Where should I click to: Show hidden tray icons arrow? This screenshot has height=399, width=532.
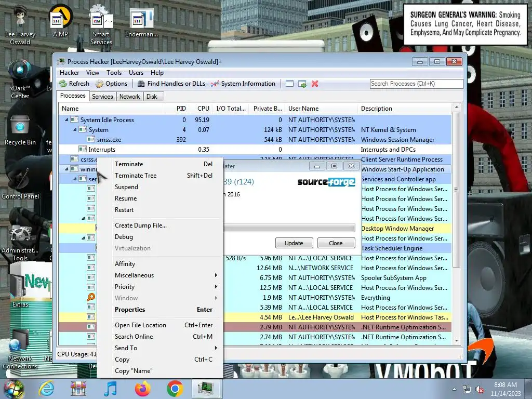click(x=454, y=390)
